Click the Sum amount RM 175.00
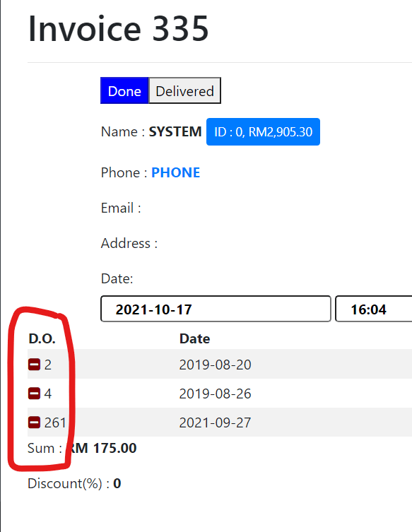The image size is (412, 532). pos(102,448)
